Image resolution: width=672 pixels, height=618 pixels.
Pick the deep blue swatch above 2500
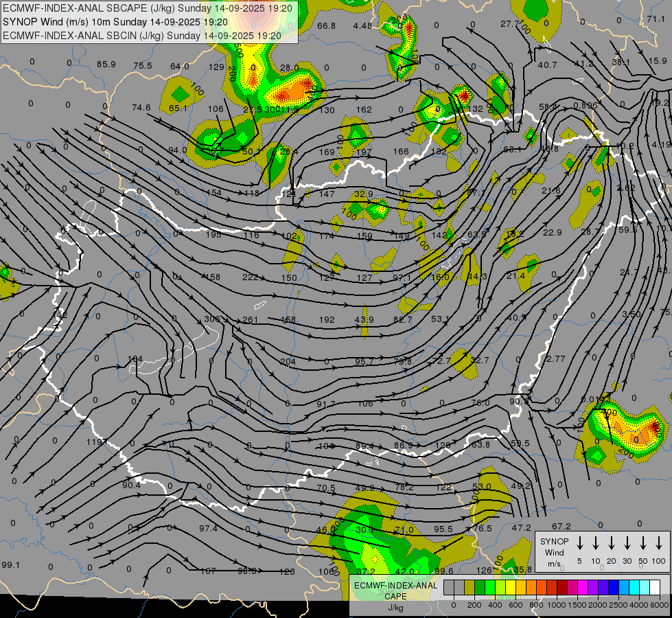tap(613, 587)
